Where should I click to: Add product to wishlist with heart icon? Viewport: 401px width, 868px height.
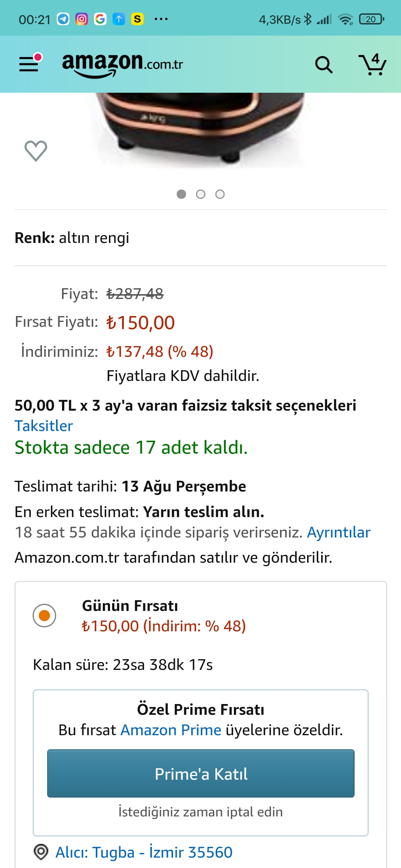(x=36, y=151)
